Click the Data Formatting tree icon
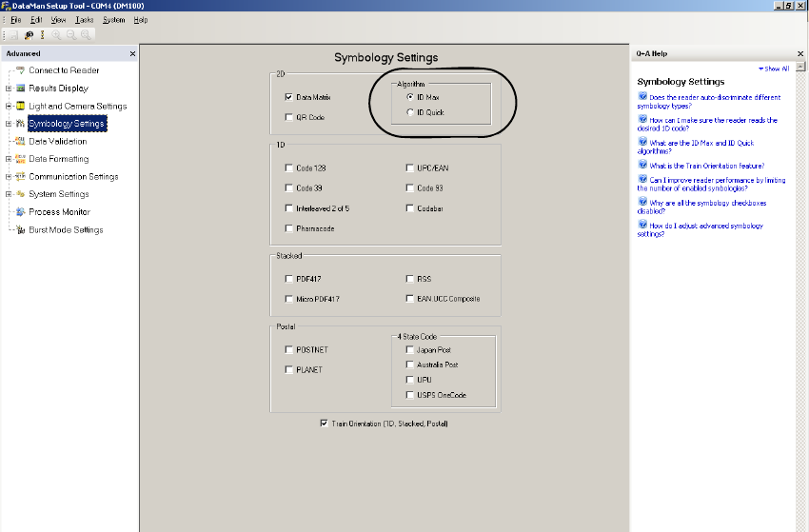Viewport: 809px width, 532px height. pyautogui.click(x=20, y=159)
